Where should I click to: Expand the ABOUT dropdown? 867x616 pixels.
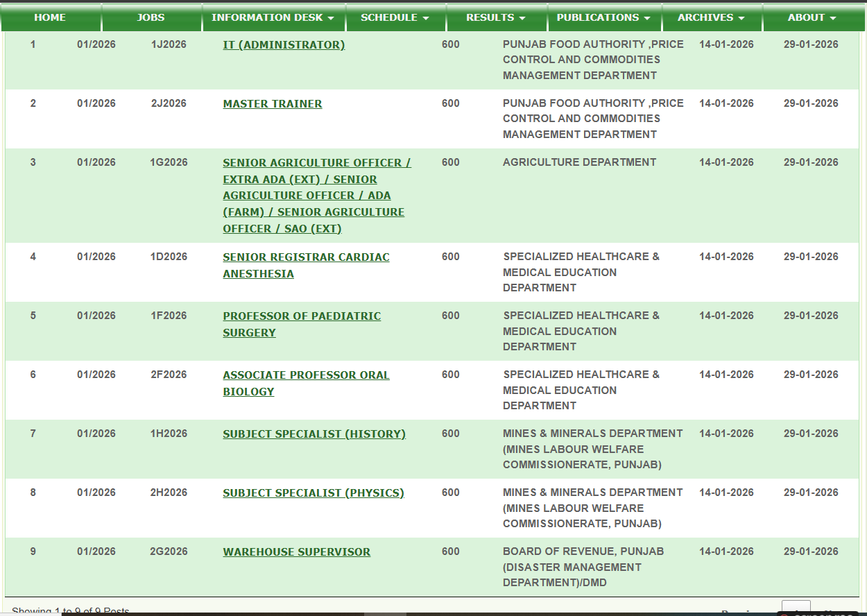(810, 17)
